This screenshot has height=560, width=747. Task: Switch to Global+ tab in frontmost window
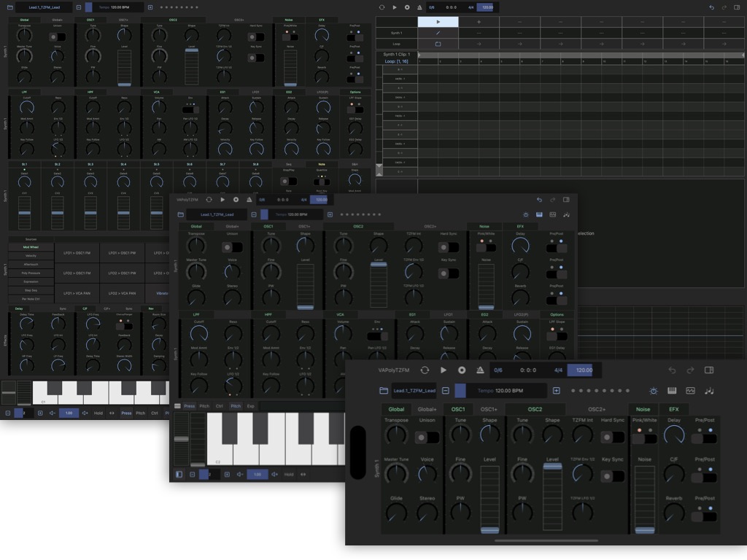coord(427,409)
